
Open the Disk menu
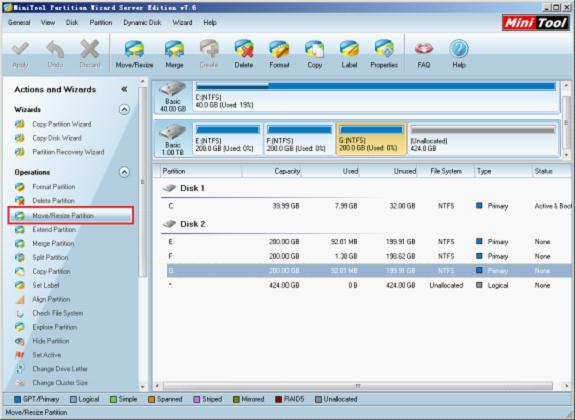(72, 22)
